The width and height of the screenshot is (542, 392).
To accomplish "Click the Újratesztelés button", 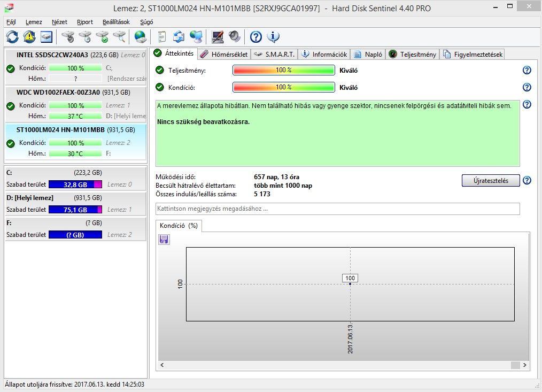I will pos(491,181).
